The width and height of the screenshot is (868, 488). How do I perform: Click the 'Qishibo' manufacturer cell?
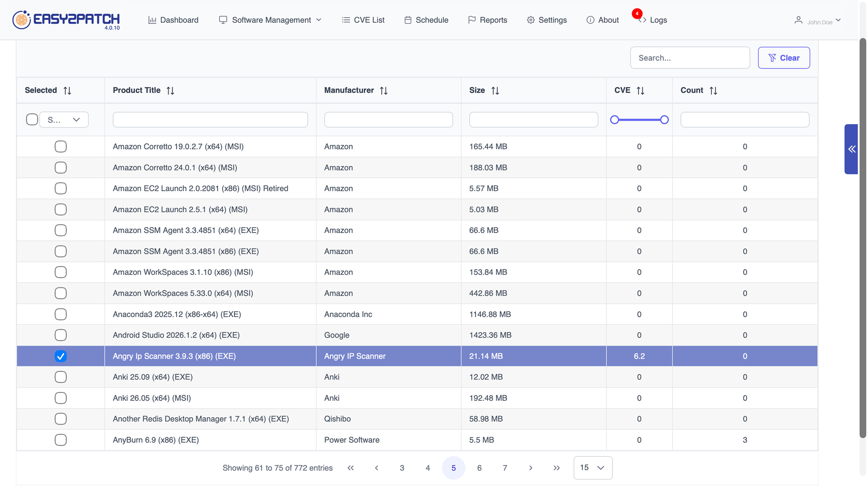(x=338, y=419)
